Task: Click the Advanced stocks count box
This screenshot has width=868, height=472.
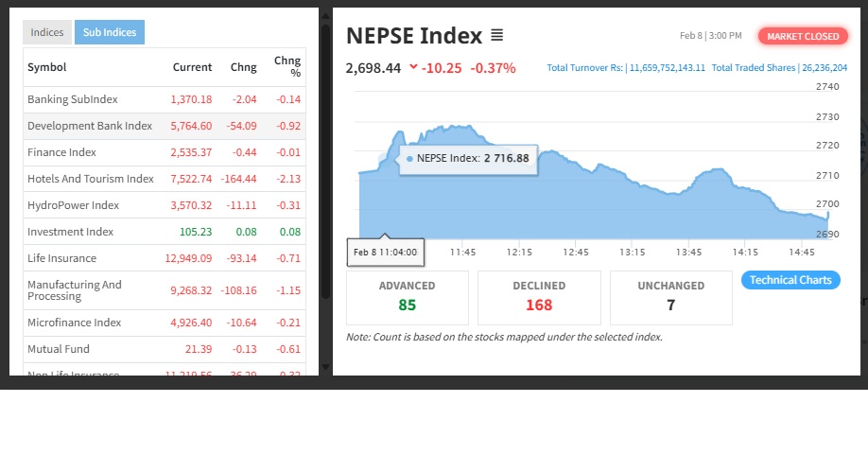Action: coord(407,297)
